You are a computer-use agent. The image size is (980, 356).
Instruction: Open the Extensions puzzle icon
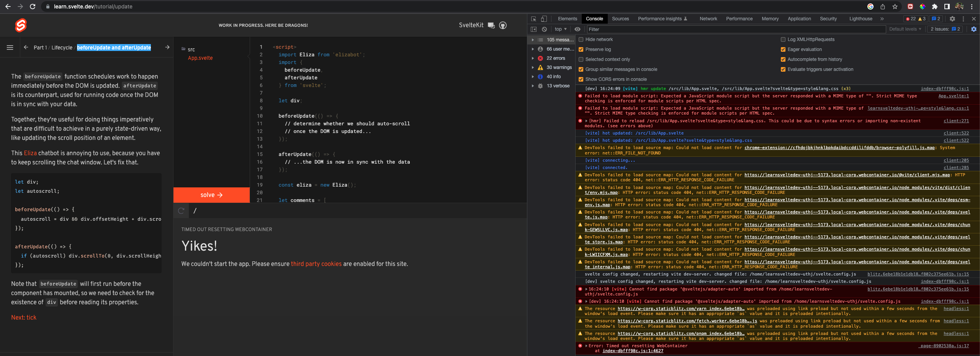935,7
